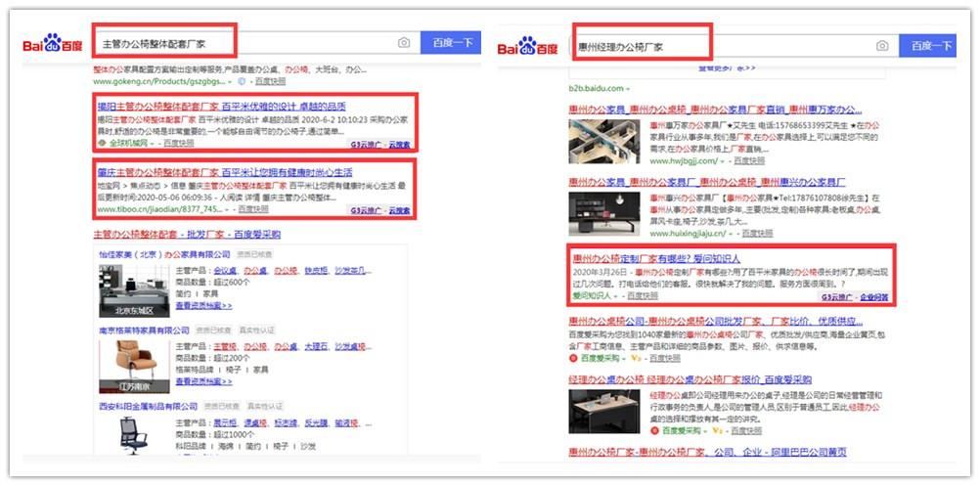980x486 pixels.
Task: Click the V3 badge under 惠州办公桌椅公司 result
Action: pyautogui.click(x=637, y=359)
